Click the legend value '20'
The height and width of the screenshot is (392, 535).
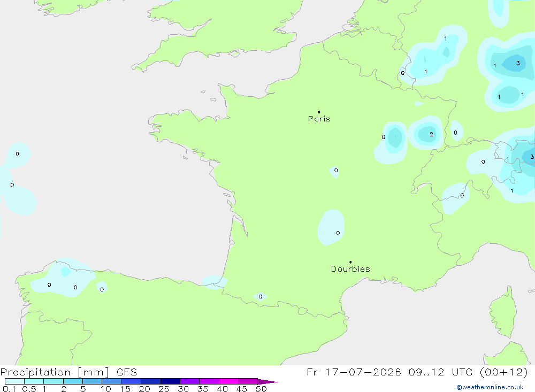pos(144,389)
